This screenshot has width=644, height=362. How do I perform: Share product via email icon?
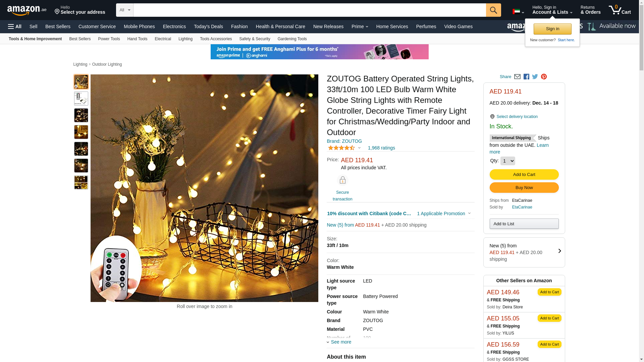coord(517,77)
